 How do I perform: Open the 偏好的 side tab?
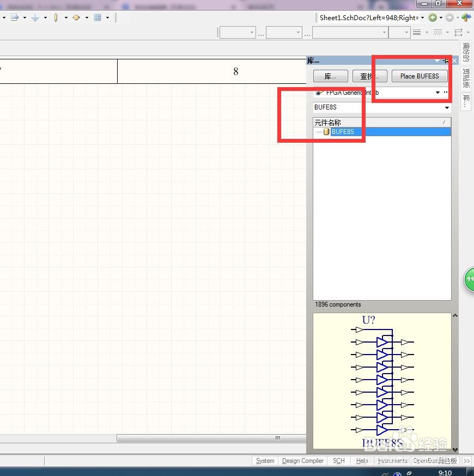(x=466, y=52)
